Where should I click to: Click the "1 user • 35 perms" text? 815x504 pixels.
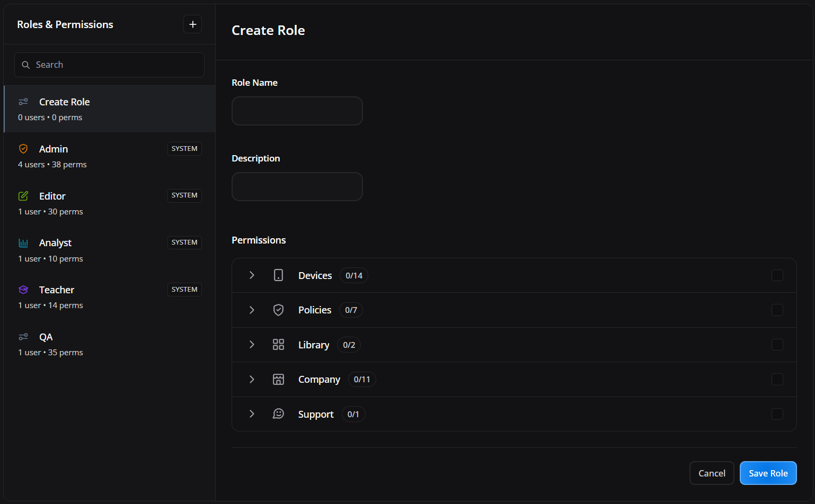point(50,353)
